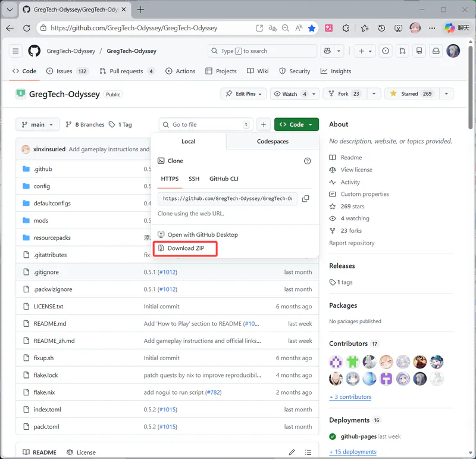The image size is (476, 459).
Task: Fork the repository with Fork button
Action: pos(345,94)
